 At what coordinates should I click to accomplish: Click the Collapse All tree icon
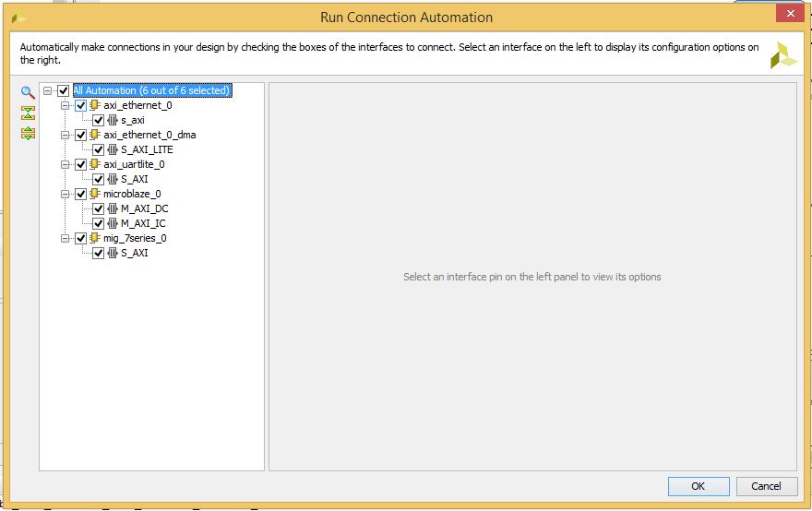28,113
